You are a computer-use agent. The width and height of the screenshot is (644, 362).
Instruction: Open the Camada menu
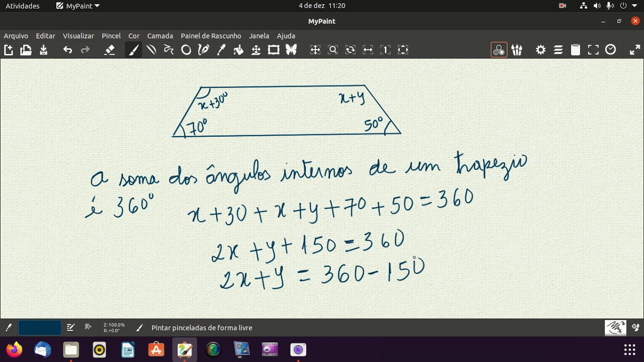tap(160, 36)
